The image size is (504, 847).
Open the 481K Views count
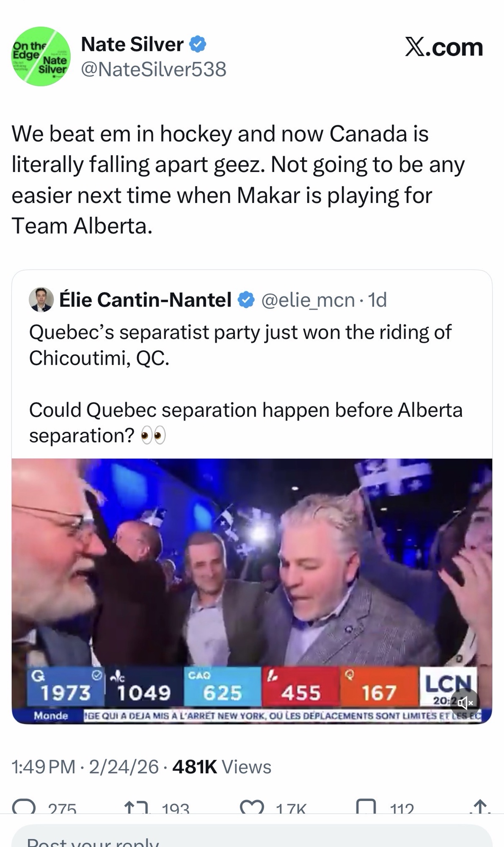point(222,767)
